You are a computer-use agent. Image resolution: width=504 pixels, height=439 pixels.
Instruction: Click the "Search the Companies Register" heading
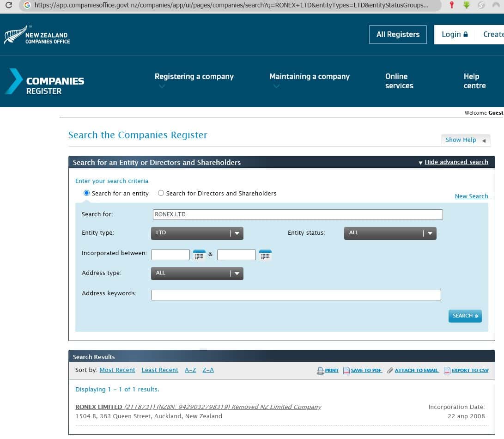pyautogui.click(x=138, y=135)
